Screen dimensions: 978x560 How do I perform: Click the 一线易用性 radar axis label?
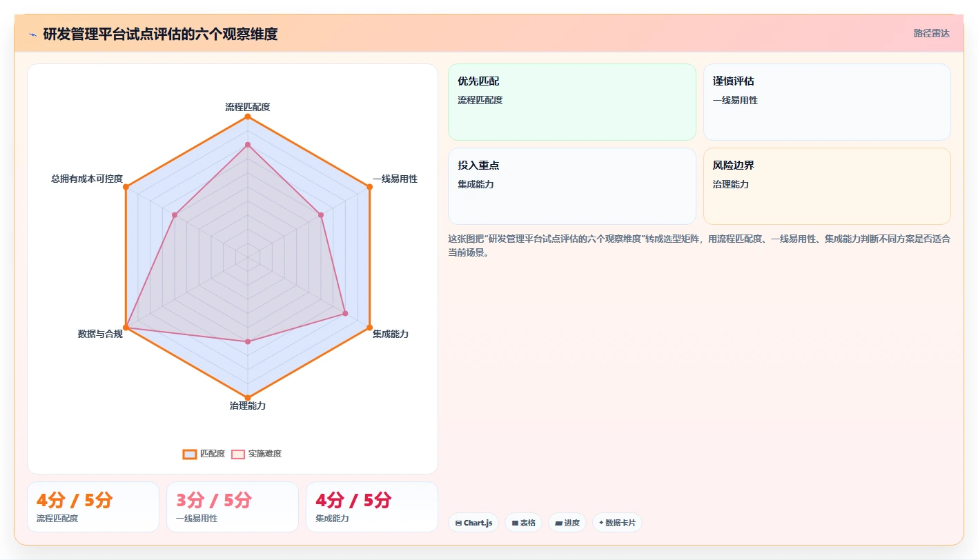coord(395,179)
